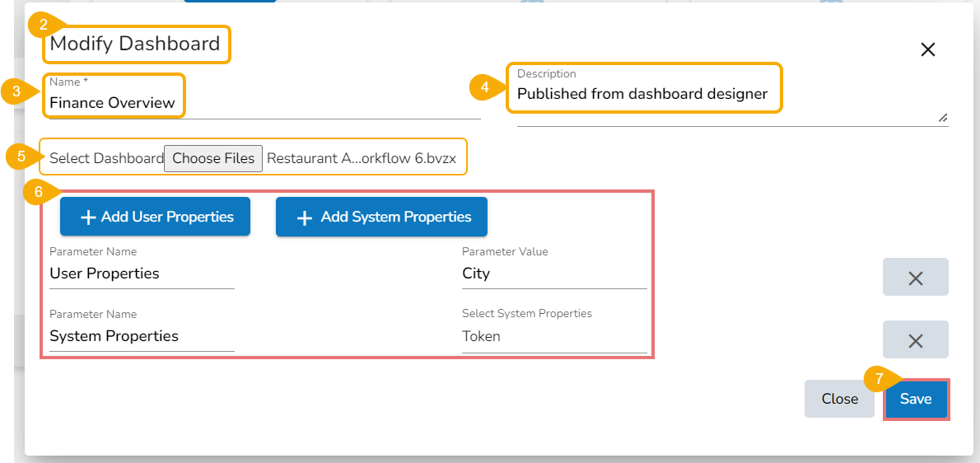The width and height of the screenshot is (980, 463).
Task: Open the Select System Properties Token dropdown
Action: [553, 336]
